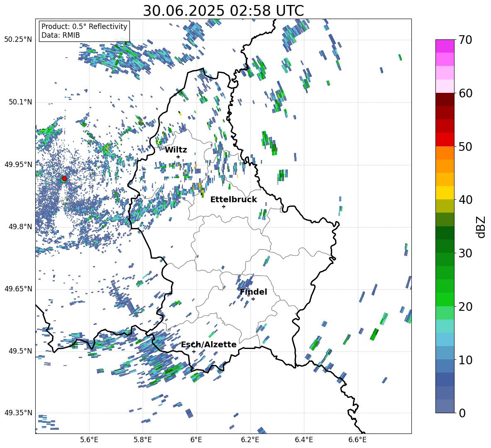Image resolution: width=491 pixels, height=448 pixels.
Task: Click the 30 value on colorbar
Action: coord(465,253)
